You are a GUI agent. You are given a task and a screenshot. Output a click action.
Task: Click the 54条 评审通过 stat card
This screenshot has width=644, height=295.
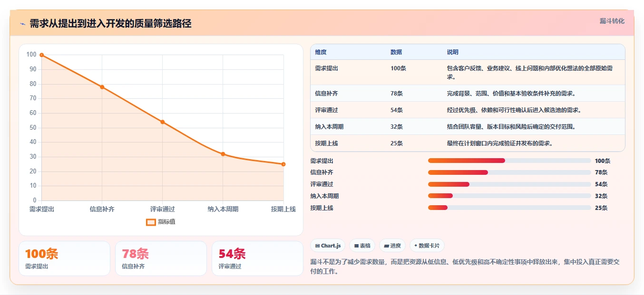[x=257, y=258]
